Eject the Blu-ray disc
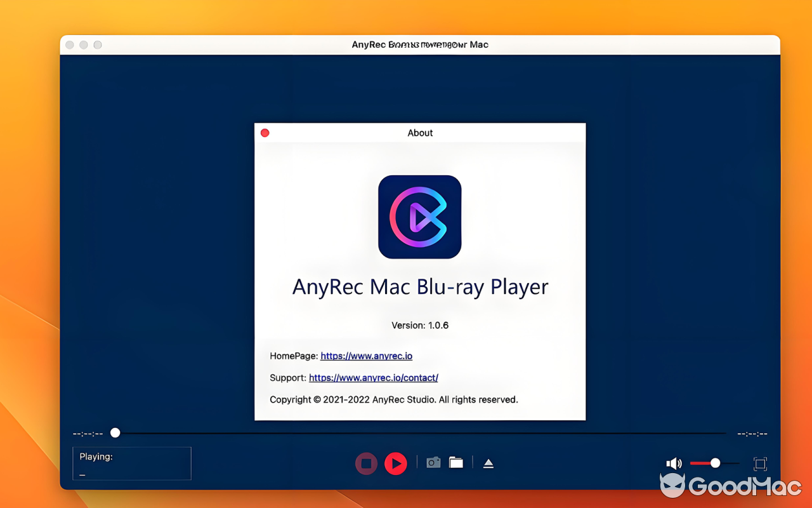Viewport: 812px width, 508px height. click(488, 462)
